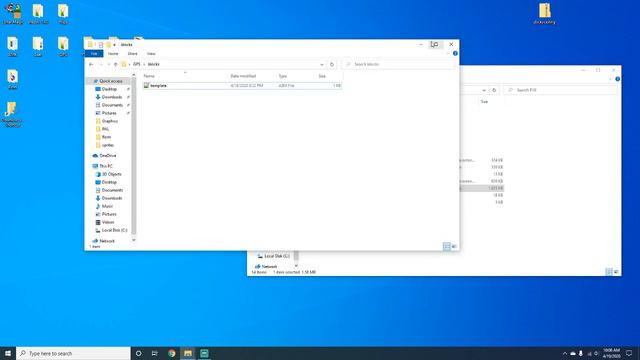This screenshot has height=360, width=640.
Task: Refresh the blocks folder view
Action: click(x=332, y=64)
